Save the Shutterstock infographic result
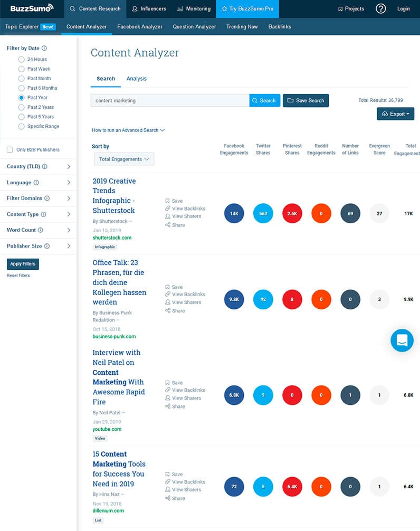Screen dimensions: 420x531 (174, 201)
